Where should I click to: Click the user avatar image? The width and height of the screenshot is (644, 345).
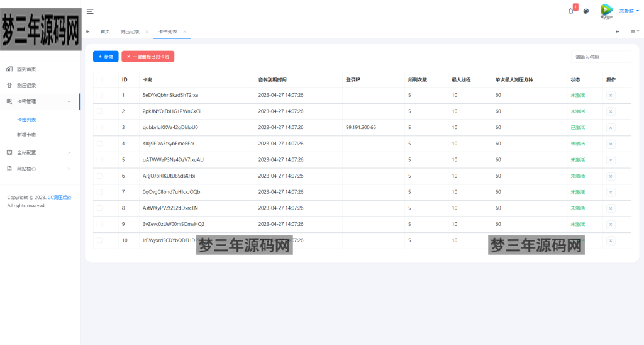coord(607,11)
